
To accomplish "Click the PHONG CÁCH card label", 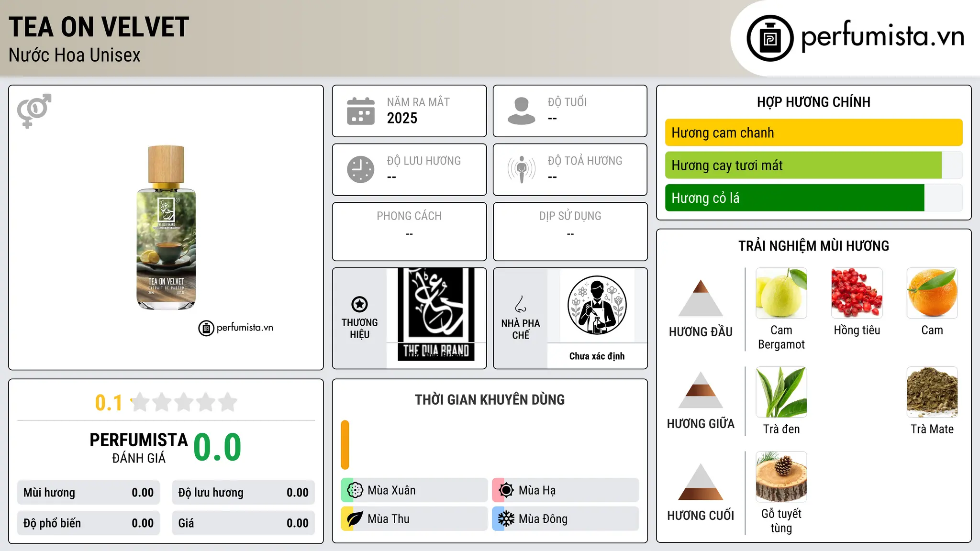I will point(409,216).
